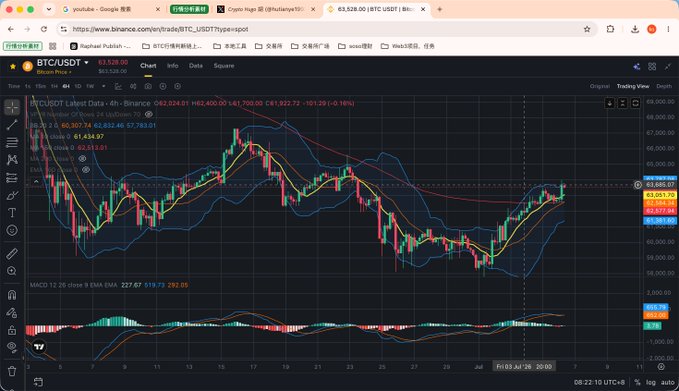Screen dimensions: 679x391
Task: Collapse the indicator legend chevron
Action: (36, 181)
